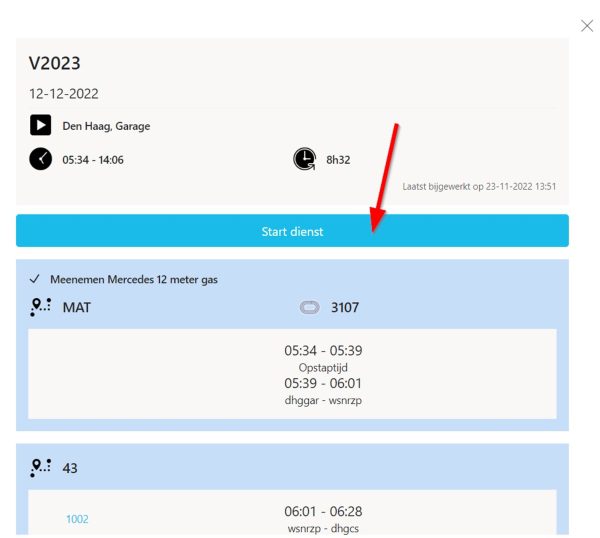Open trip link 1002

[77, 519]
